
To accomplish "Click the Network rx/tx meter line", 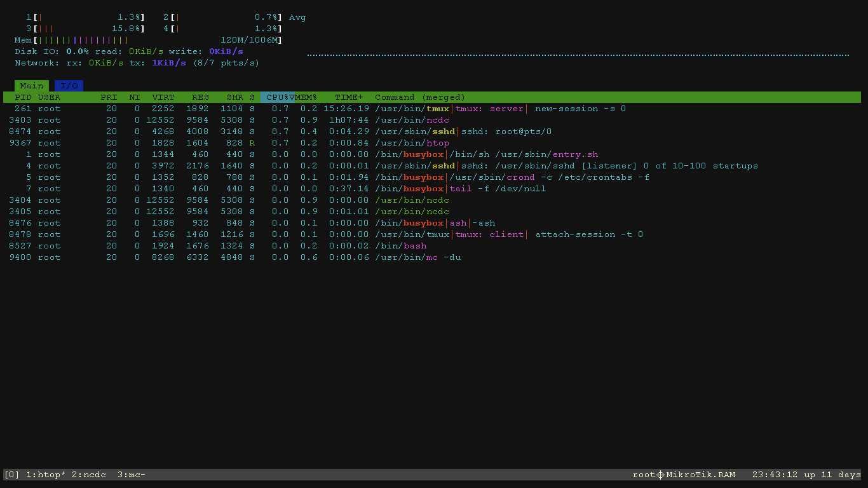I will point(137,63).
